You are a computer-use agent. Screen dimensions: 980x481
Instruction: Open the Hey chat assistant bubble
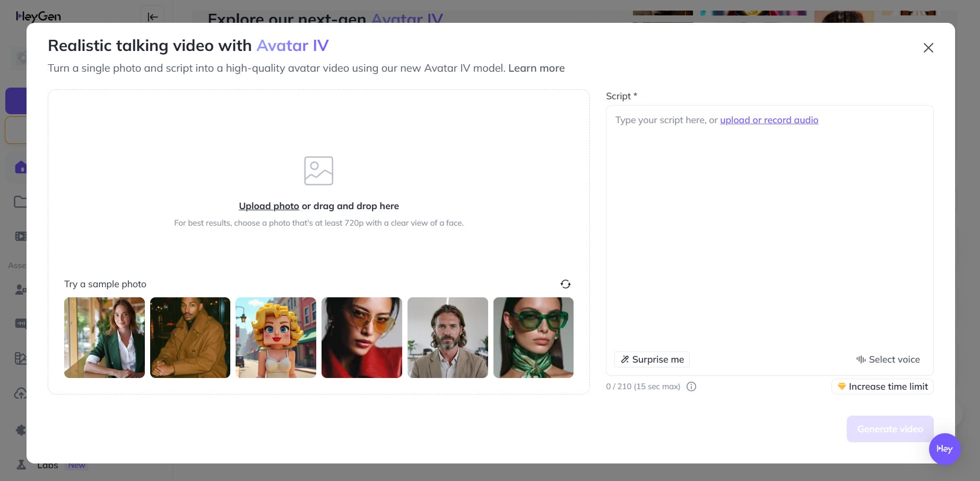[944, 449]
